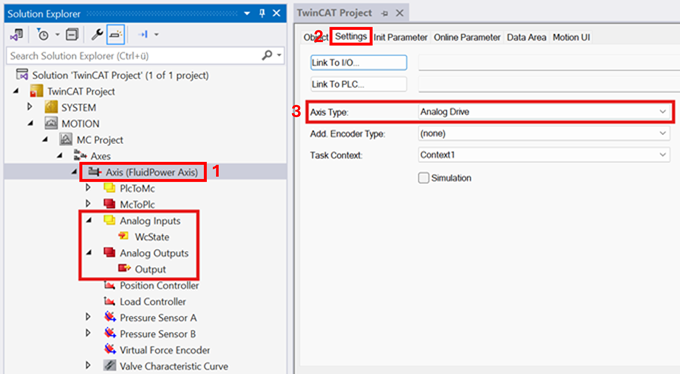The height and width of the screenshot is (374, 680).
Task: Switch to the Settings tab
Action: coord(351,36)
